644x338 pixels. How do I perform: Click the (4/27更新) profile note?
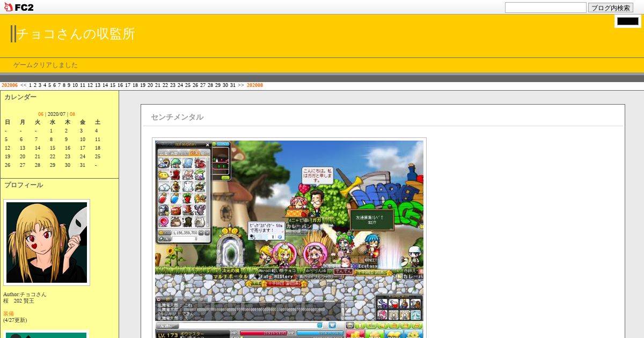point(15,320)
